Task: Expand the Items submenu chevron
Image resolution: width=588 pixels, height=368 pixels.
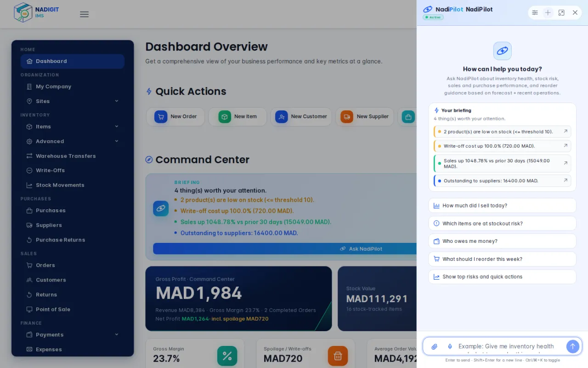Action: coord(117,126)
